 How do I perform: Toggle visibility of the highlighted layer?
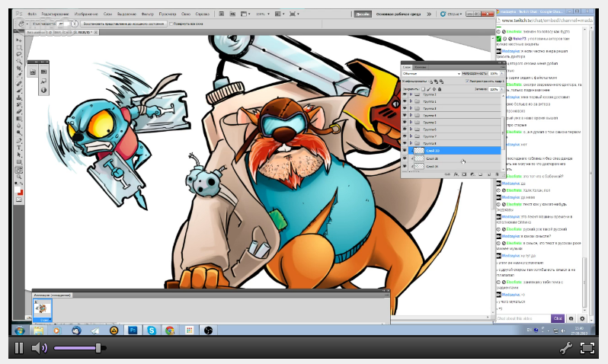coord(405,151)
